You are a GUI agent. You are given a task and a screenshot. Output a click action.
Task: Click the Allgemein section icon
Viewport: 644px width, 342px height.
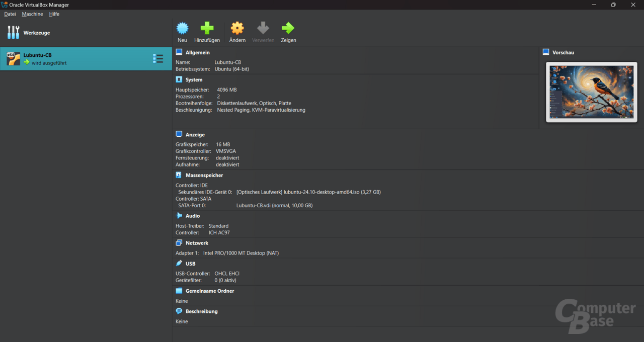point(179,52)
